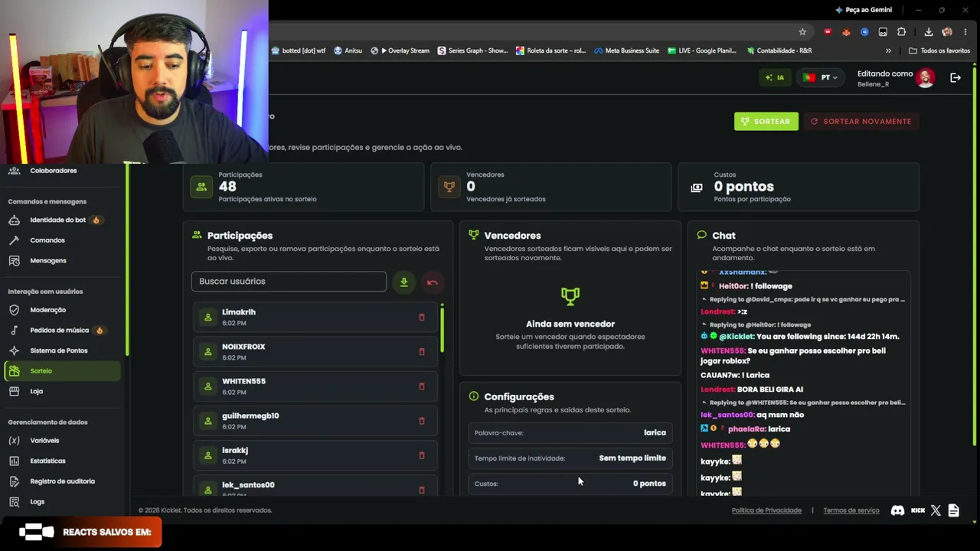Remove guilhermegb10 with the trash icon

422,421
